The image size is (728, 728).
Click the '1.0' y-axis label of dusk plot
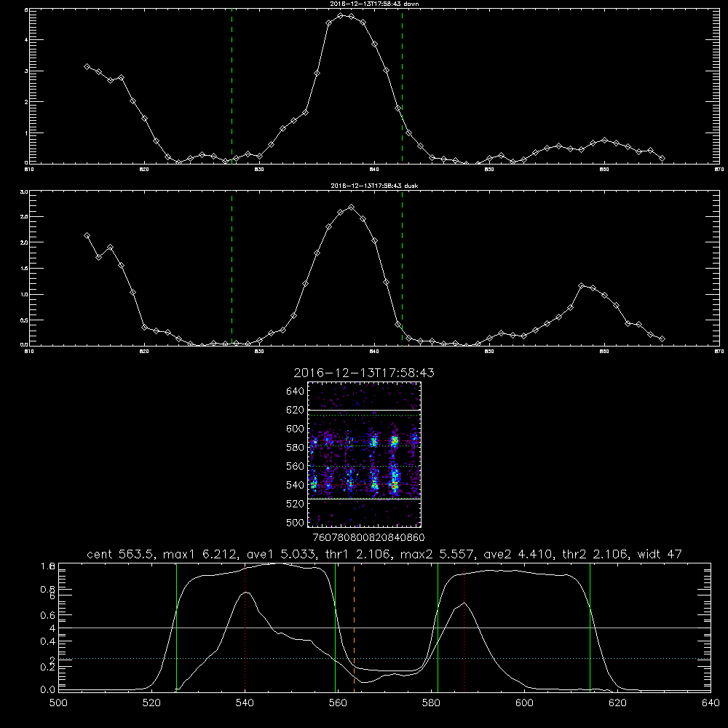(24, 294)
